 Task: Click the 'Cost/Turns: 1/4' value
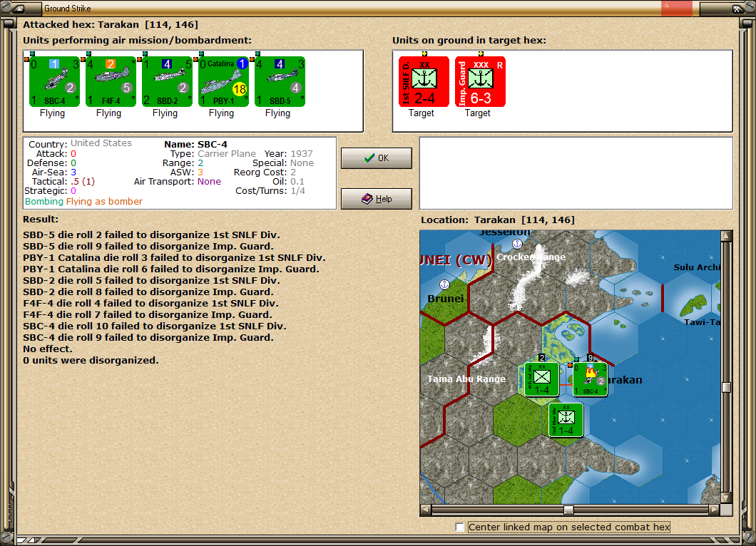[x=298, y=191]
